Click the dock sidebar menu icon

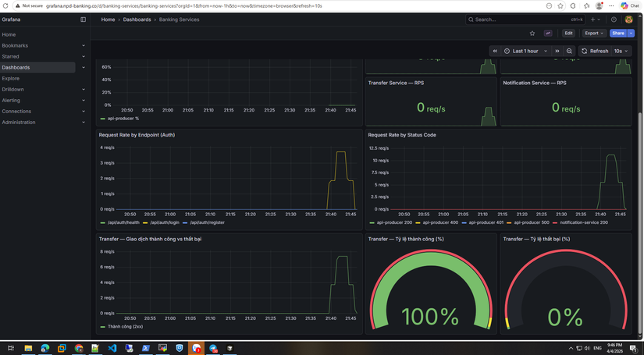click(84, 20)
